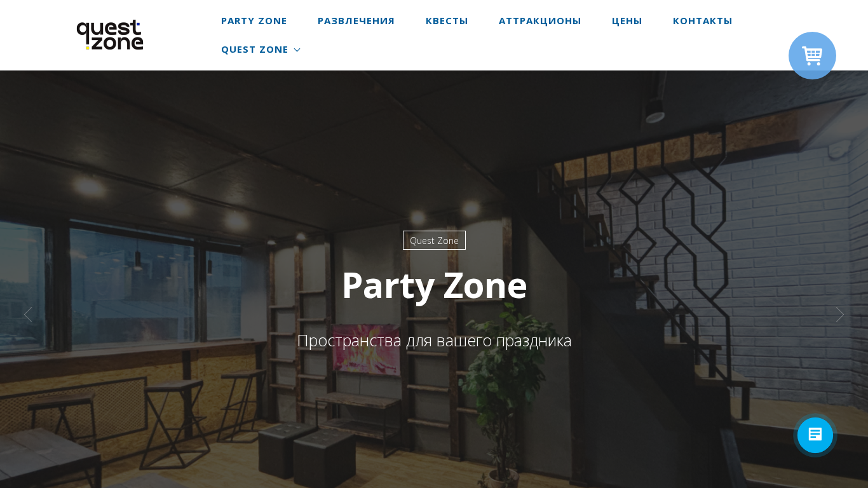
Task: Open the shopping cart
Action: pos(812,56)
